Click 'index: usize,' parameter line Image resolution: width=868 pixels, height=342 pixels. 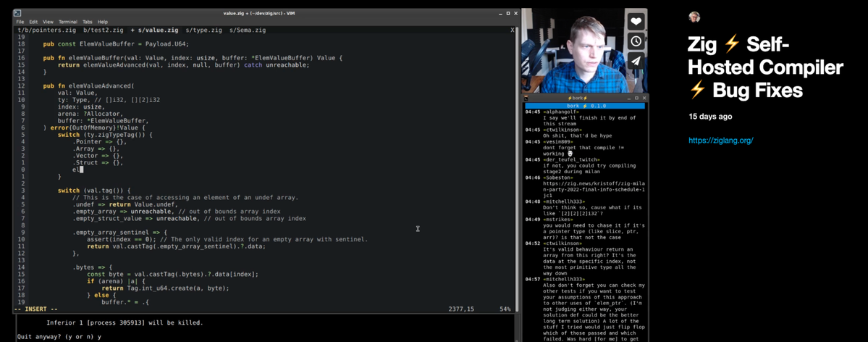click(x=81, y=107)
